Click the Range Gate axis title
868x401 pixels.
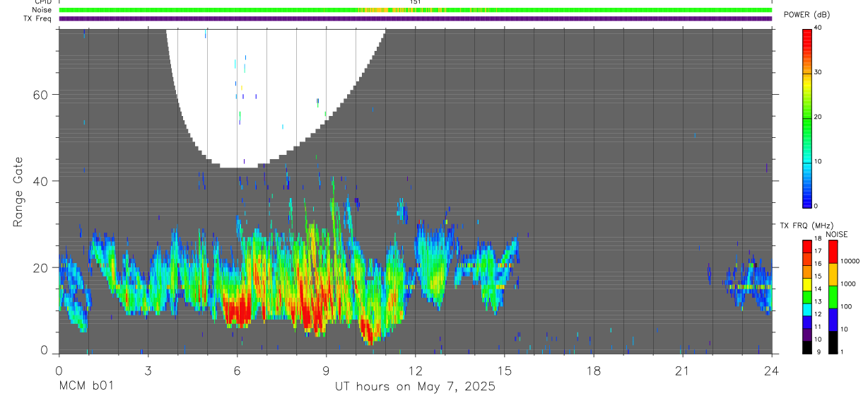(18, 192)
